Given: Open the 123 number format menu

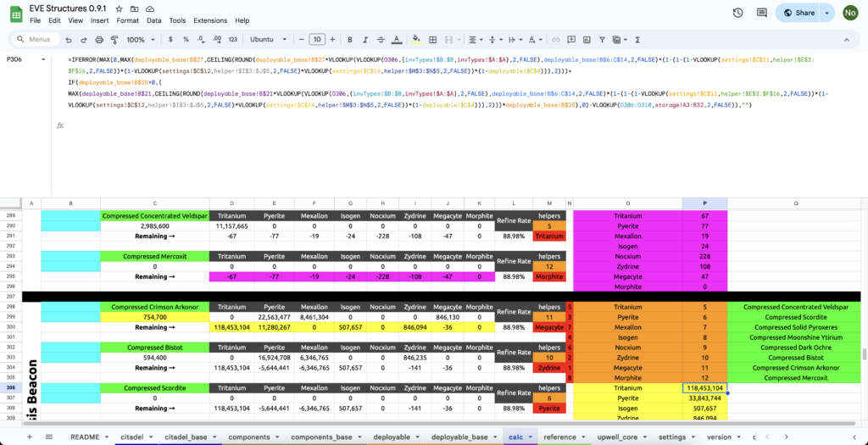Looking at the screenshot, I should 232,40.
